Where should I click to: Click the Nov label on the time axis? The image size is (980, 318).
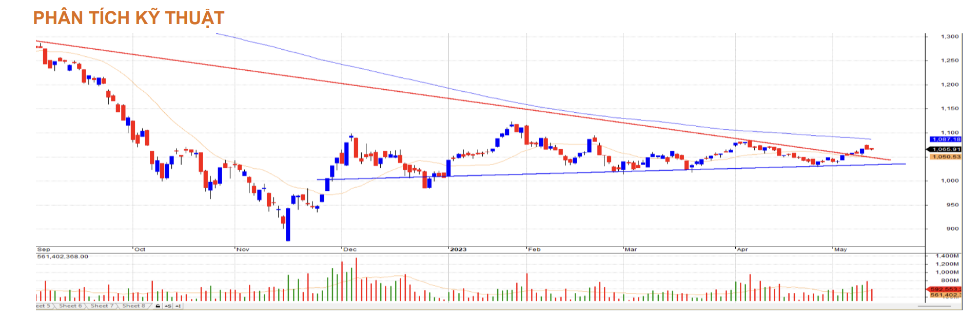tap(243, 250)
